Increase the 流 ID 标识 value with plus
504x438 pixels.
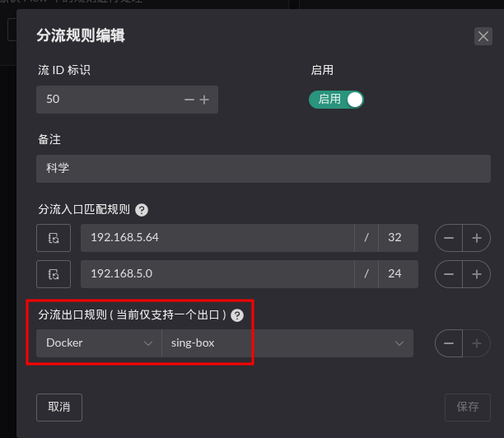tap(204, 100)
